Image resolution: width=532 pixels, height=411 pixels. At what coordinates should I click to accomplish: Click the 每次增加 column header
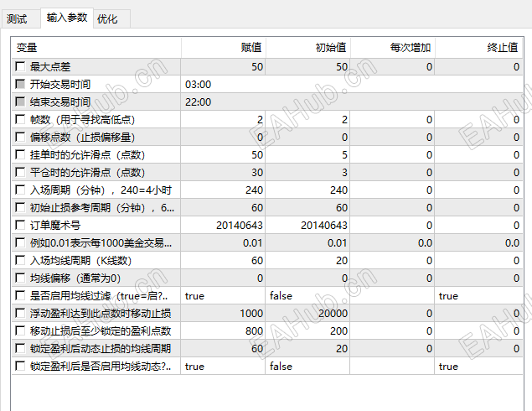click(393, 48)
